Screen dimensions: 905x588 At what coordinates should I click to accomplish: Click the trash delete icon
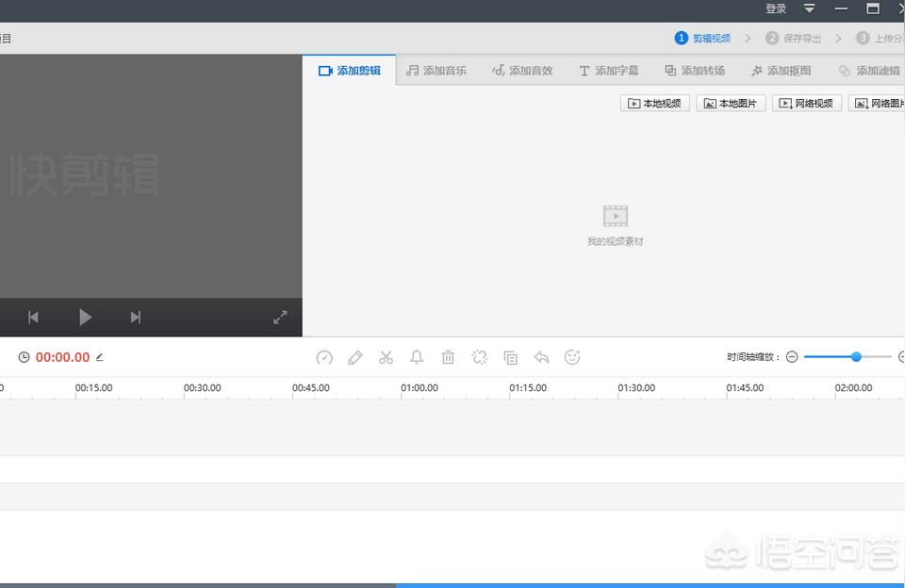point(448,358)
